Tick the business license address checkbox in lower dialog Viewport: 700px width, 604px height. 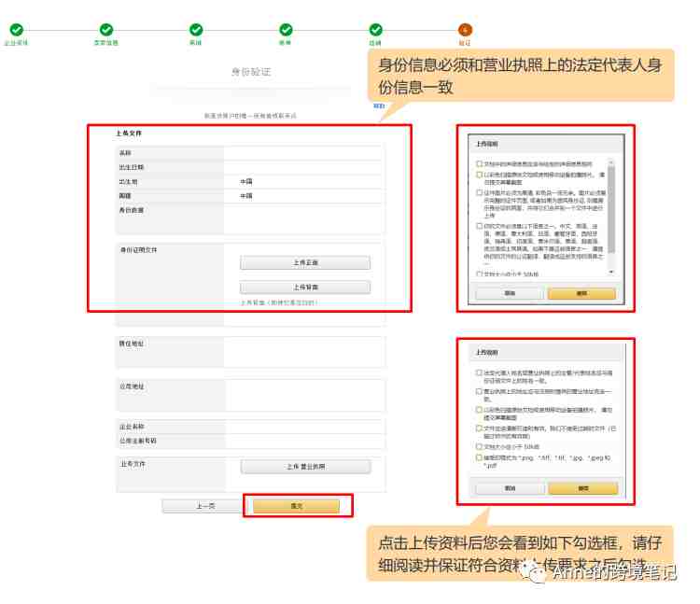click(x=479, y=391)
